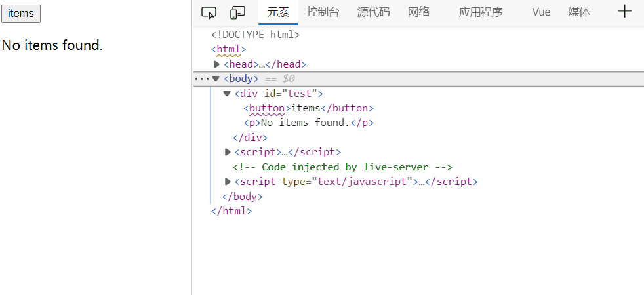Open the 应用程序 tab
This screenshot has width=644, height=295.
(481, 12)
